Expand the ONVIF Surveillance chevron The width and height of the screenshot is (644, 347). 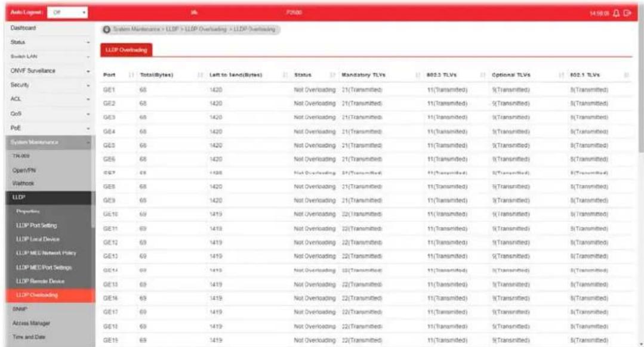(x=88, y=72)
